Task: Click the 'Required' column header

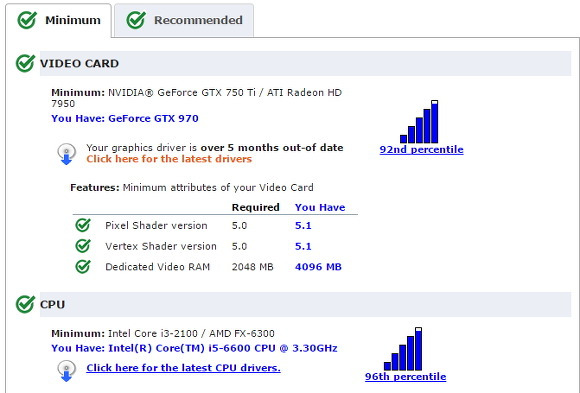Action: tap(256, 207)
